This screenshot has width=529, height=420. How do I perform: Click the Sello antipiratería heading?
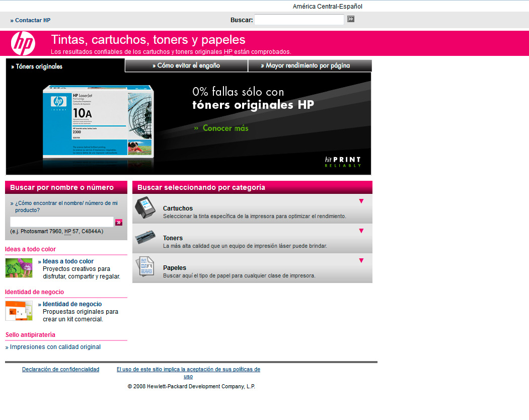coord(30,335)
